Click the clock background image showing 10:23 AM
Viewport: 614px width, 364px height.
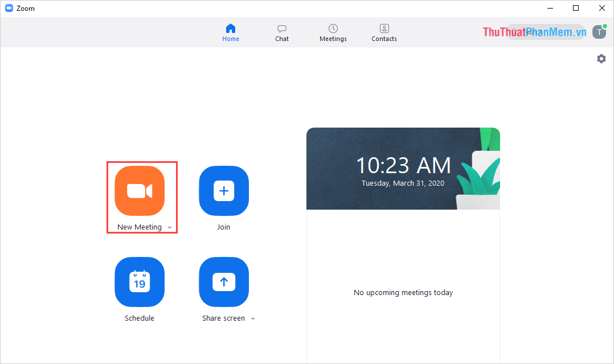click(403, 168)
